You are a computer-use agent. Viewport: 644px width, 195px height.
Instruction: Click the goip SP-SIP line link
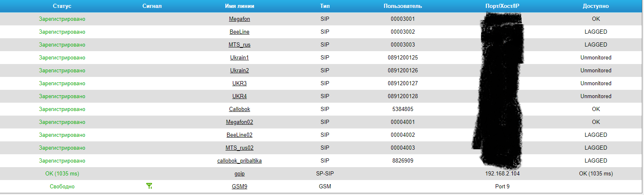tap(240, 173)
